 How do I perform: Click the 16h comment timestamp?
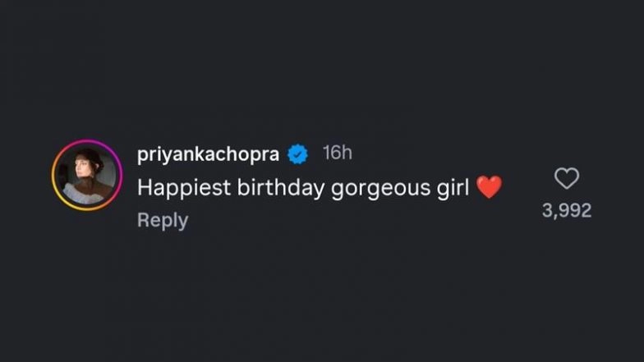(337, 154)
